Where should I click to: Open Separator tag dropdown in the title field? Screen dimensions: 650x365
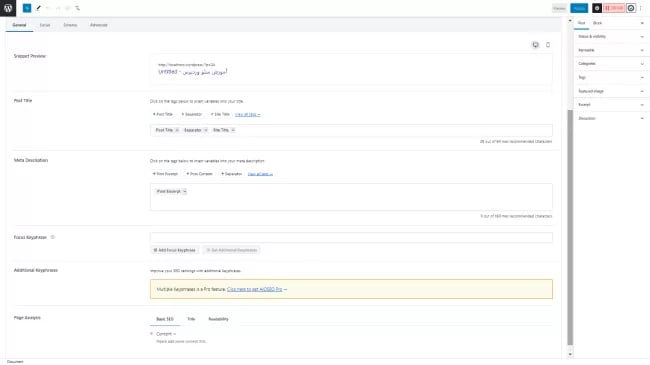coord(206,130)
